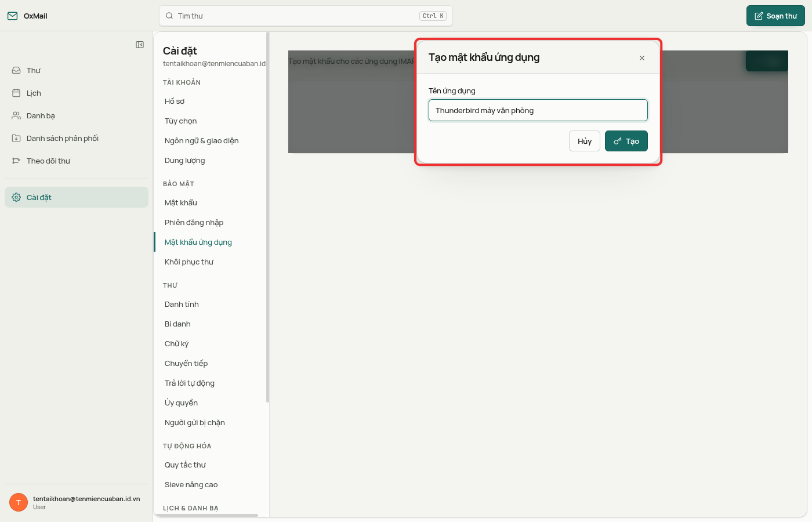812x522 pixels.
Task: Focus the Tìm thư search box
Action: coord(306,16)
